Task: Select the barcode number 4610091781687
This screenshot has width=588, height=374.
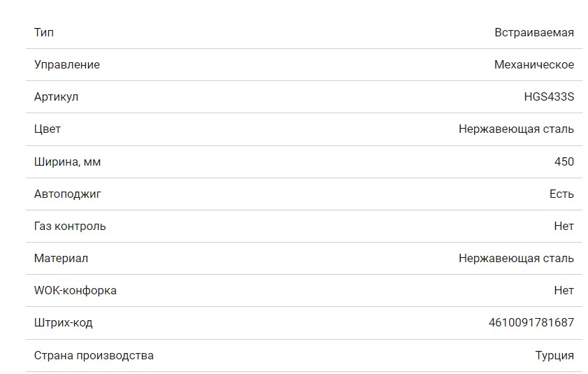Action: 531,322
